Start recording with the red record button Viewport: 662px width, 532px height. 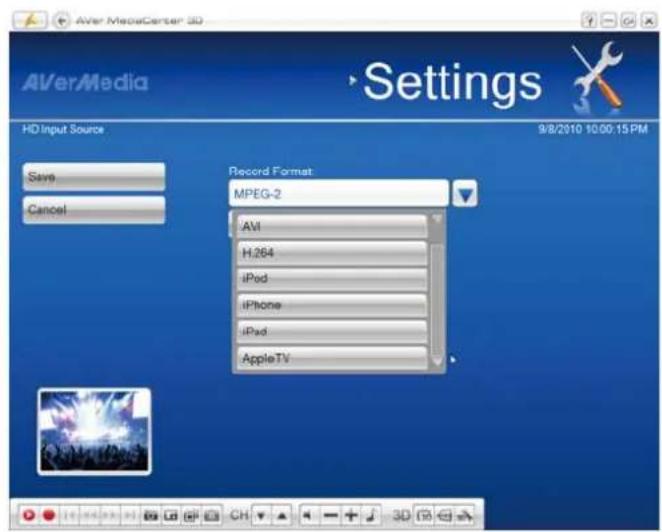pos(49,516)
